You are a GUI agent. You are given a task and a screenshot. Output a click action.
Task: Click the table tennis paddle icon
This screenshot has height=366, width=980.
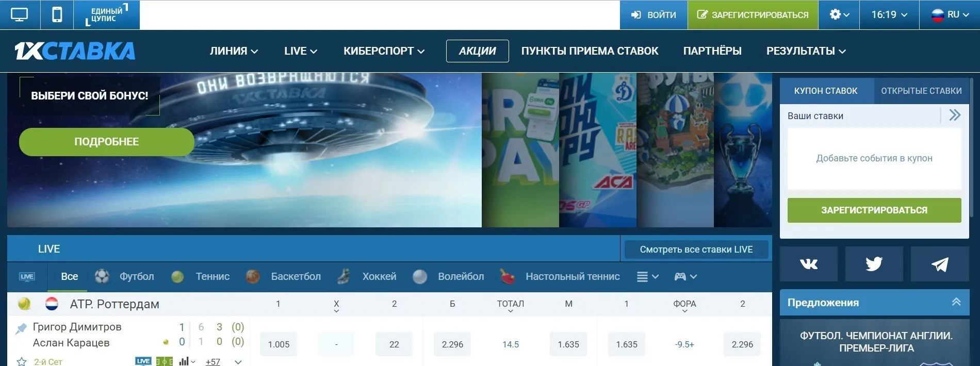tap(508, 277)
